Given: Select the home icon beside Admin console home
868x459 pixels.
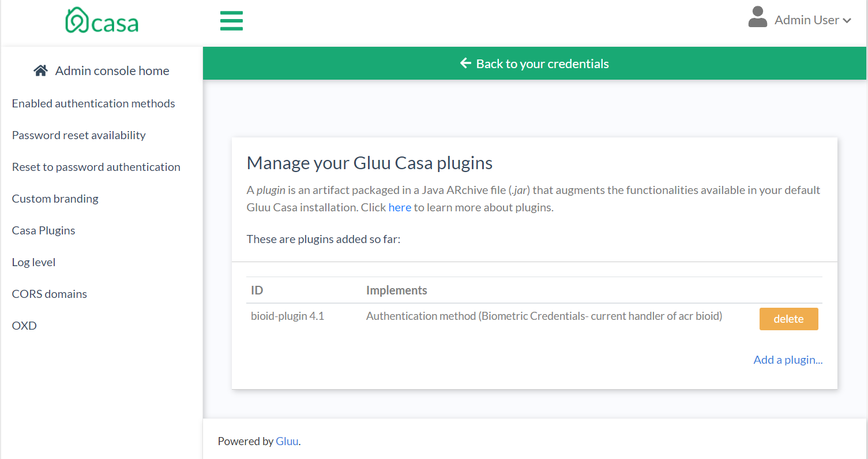Looking at the screenshot, I should [40, 69].
